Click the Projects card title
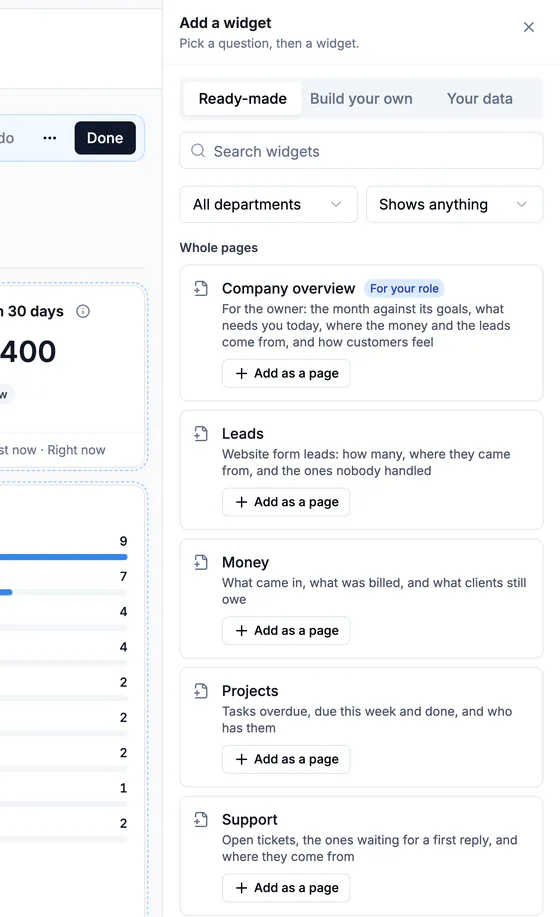The image size is (560, 917). pos(250,691)
